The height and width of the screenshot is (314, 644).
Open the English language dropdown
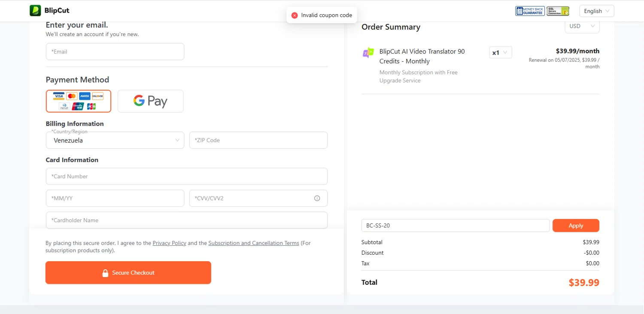597,11
